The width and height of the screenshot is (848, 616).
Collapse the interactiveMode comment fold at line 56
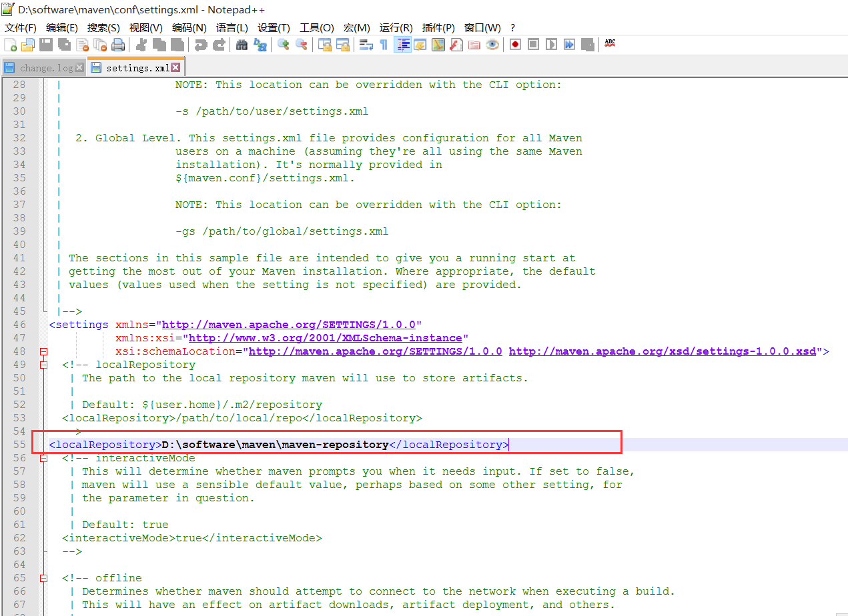pyautogui.click(x=44, y=458)
